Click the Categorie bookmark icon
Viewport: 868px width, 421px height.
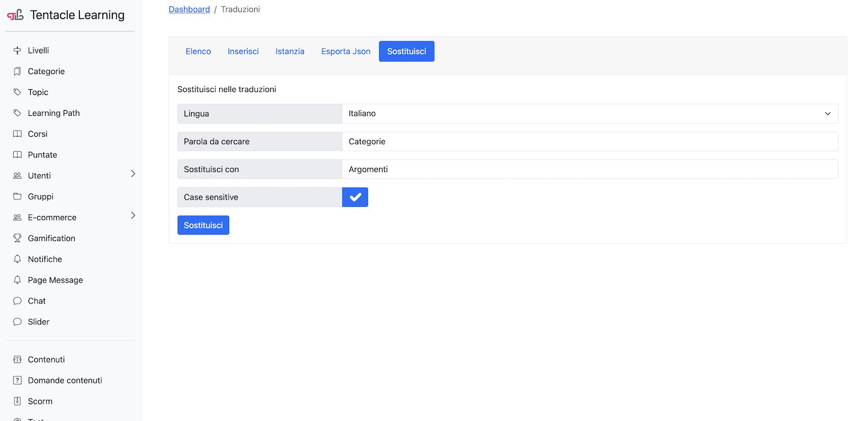pyautogui.click(x=17, y=71)
